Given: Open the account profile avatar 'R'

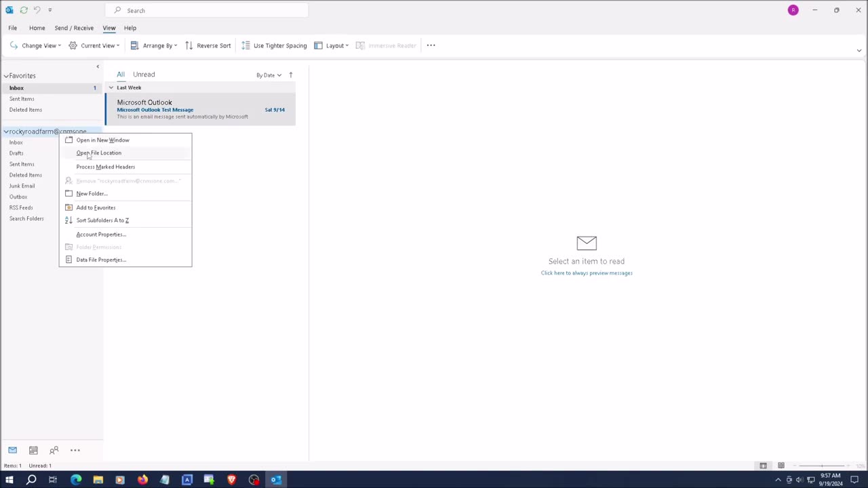Looking at the screenshot, I should point(793,10).
